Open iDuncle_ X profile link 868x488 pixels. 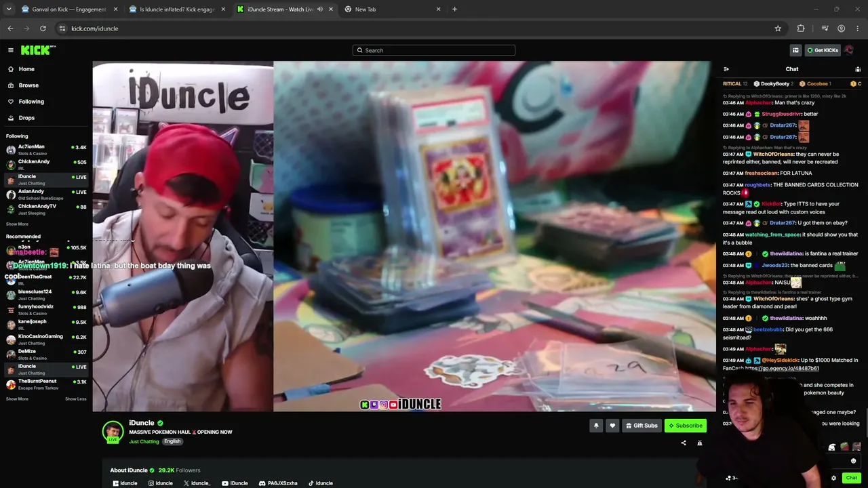coord(197,483)
